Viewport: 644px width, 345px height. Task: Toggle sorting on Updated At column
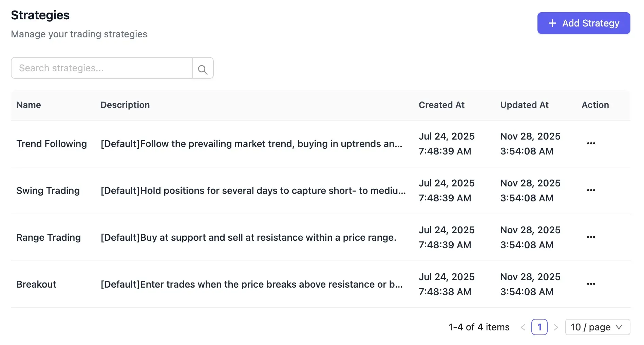click(524, 105)
